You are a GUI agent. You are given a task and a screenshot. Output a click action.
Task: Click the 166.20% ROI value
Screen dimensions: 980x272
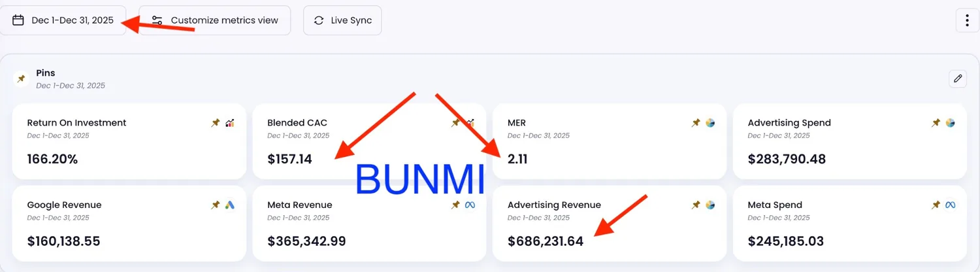coord(52,159)
